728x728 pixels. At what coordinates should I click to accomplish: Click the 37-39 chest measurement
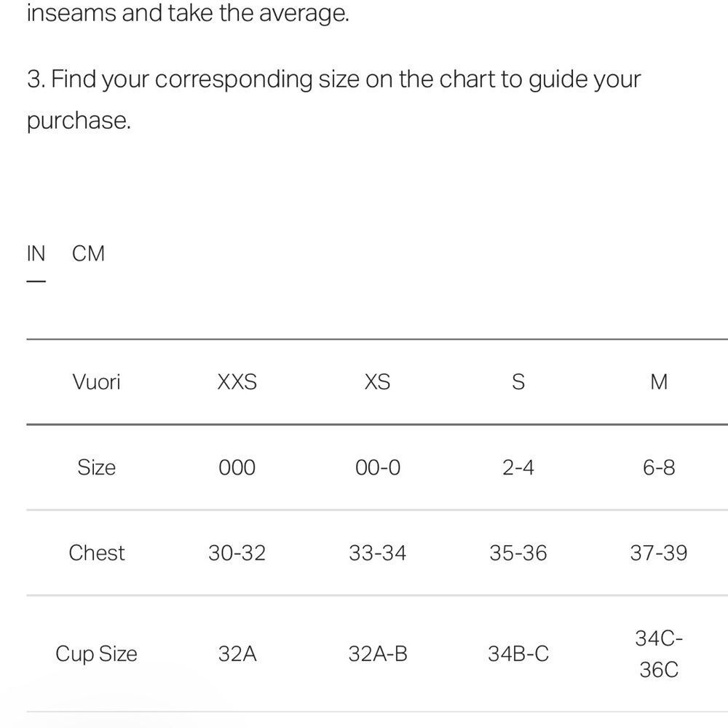[659, 553]
